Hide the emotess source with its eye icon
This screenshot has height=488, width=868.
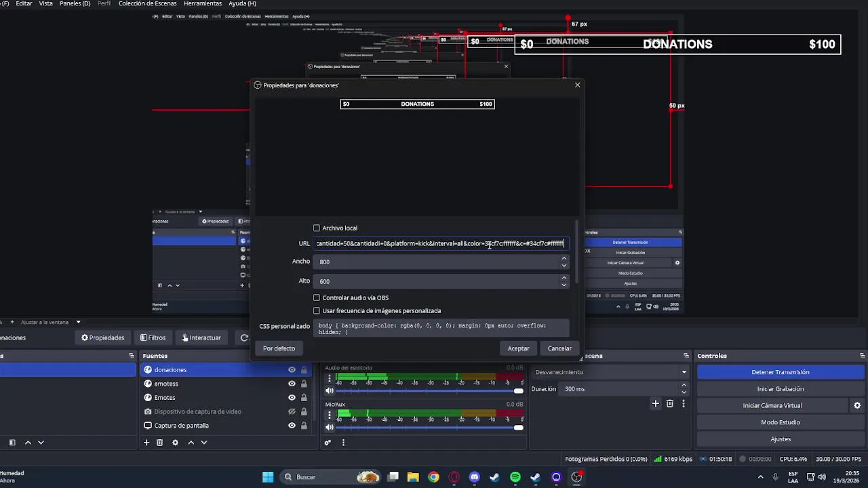point(292,384)
